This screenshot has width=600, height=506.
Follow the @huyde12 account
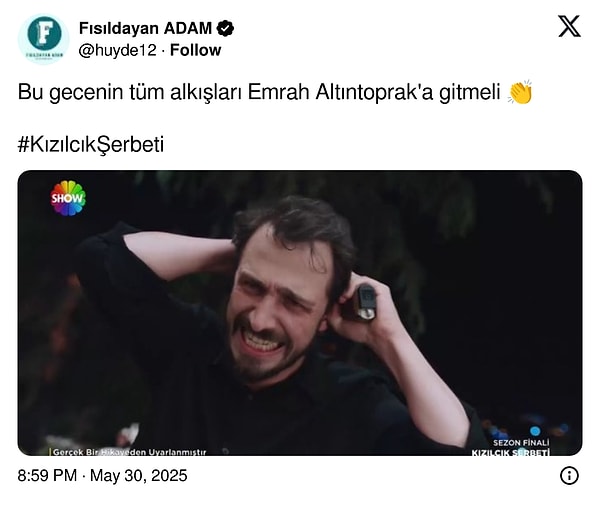pos(196,50)
